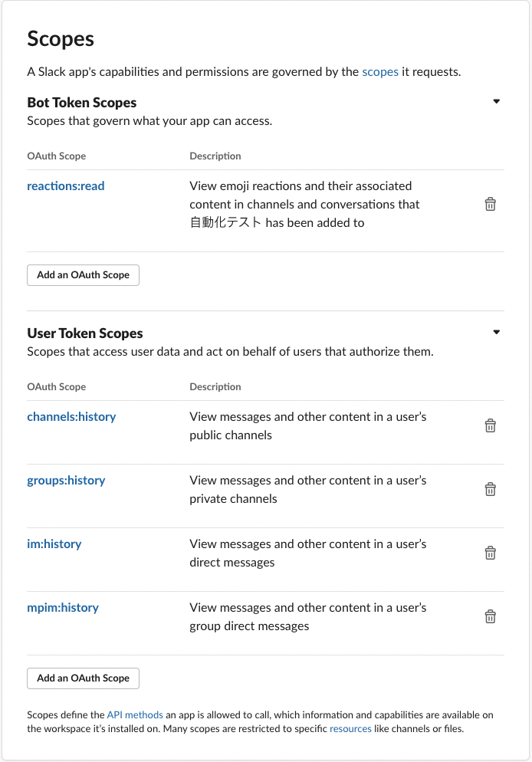
Task: Click the Bot Token Scopes heading
Action: coord(81,103)
